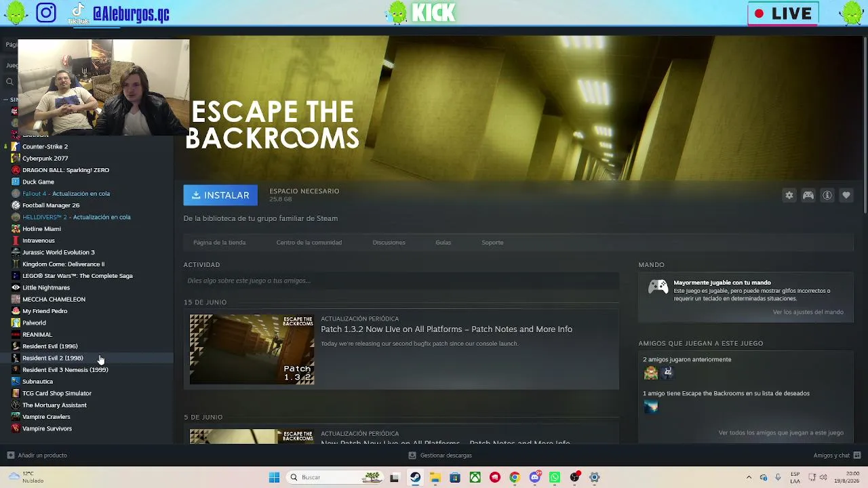Screen dimensions: 868x488
Task: Show game info circle icon
Action: (827, 195)
